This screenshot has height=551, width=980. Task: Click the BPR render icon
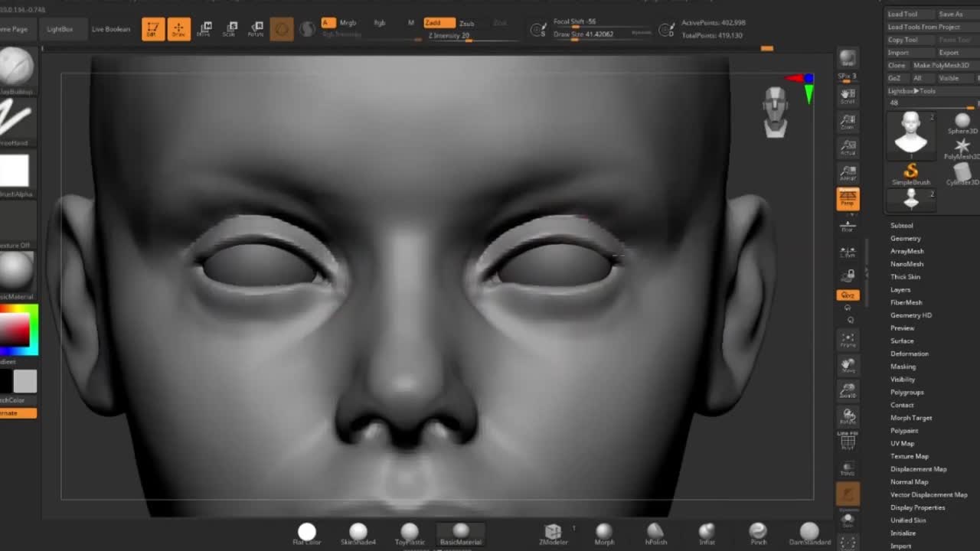pyautogui.click(x=848, y=59)
